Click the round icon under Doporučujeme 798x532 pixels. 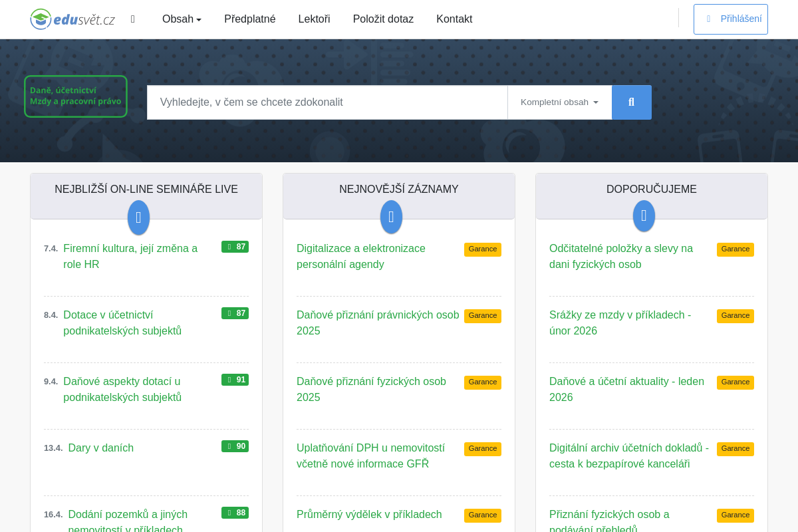tap(644, 216)
